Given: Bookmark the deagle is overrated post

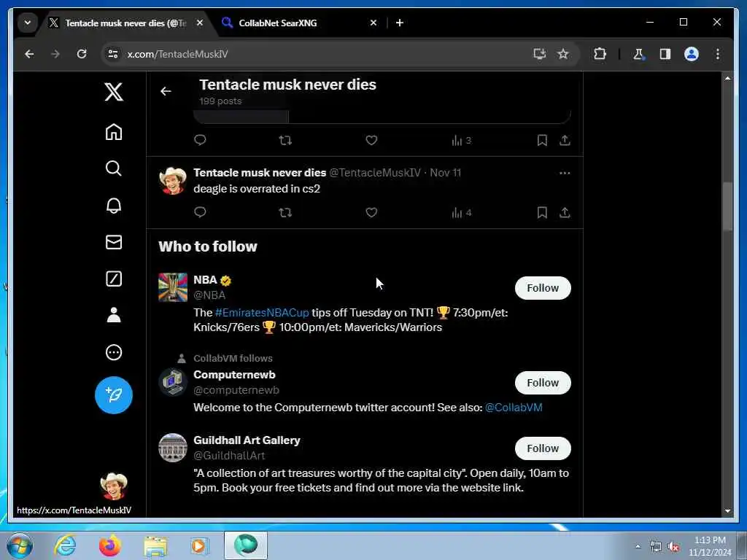Looking at the screenshot, I should 542,212.
